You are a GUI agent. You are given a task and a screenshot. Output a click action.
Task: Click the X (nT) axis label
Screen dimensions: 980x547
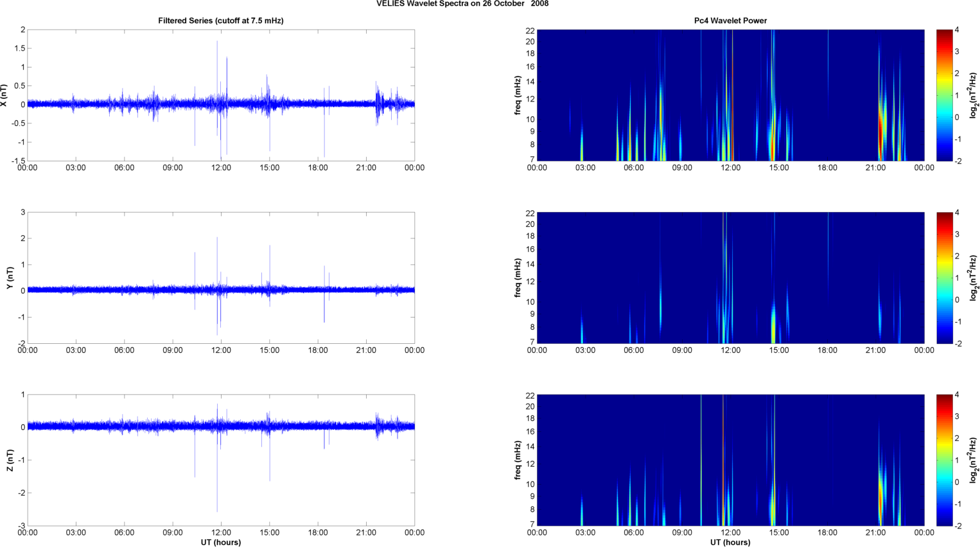4,95
